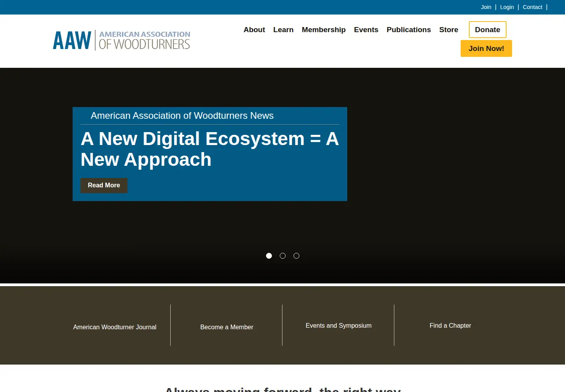The image size is (565, 392).
Task: Select the second carousel slide dot
Action: coord(282,256)
